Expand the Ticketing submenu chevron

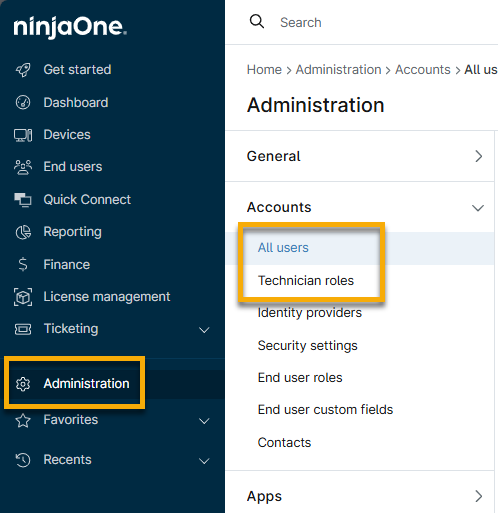(x=204, y=330)
